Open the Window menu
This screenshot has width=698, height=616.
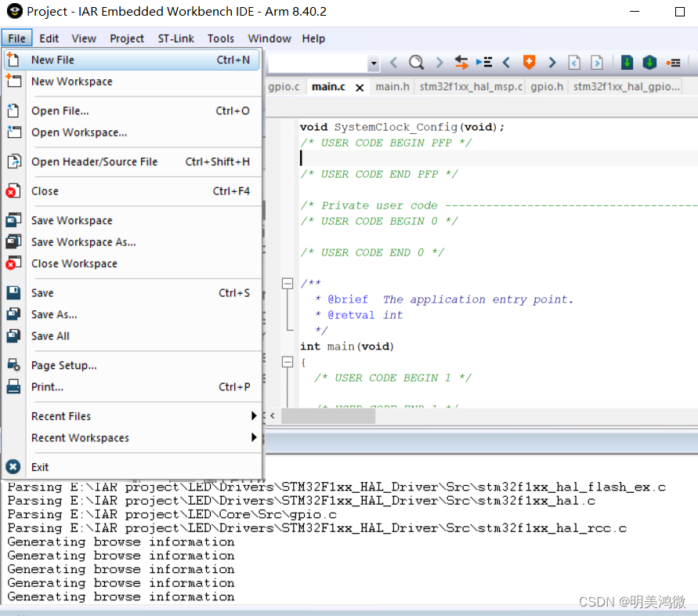pos(269,38)
